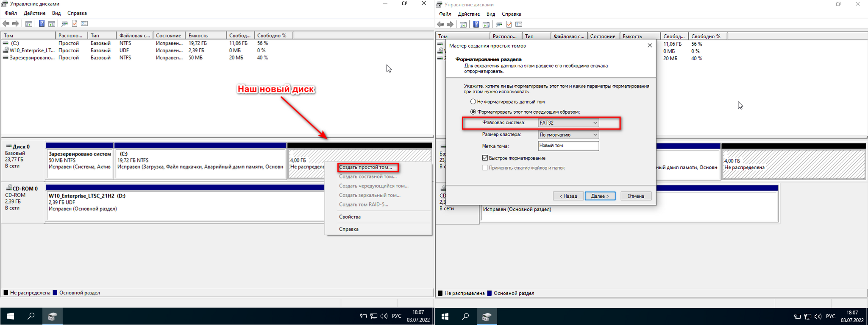This screenshot has width=868, height=325.
Task: Select 'Форматировать этот том следующим образом' radio
Action: click(x=473, y=112)
